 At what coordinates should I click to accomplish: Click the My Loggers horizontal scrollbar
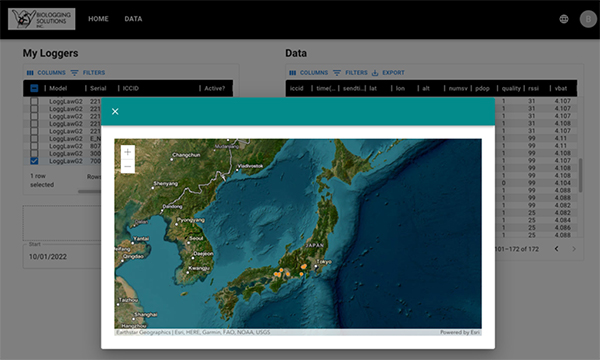click(90, 191)
